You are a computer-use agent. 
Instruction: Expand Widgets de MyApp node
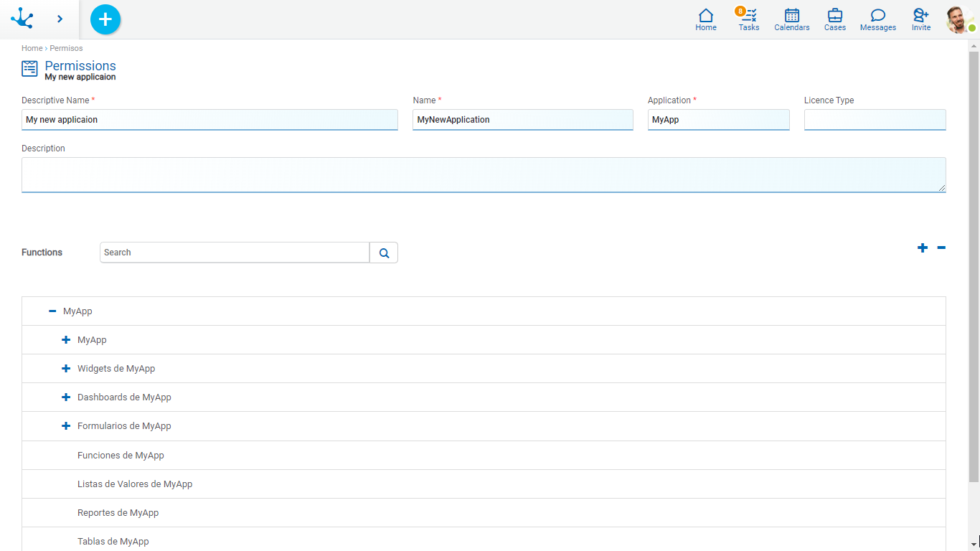(66, 369)
